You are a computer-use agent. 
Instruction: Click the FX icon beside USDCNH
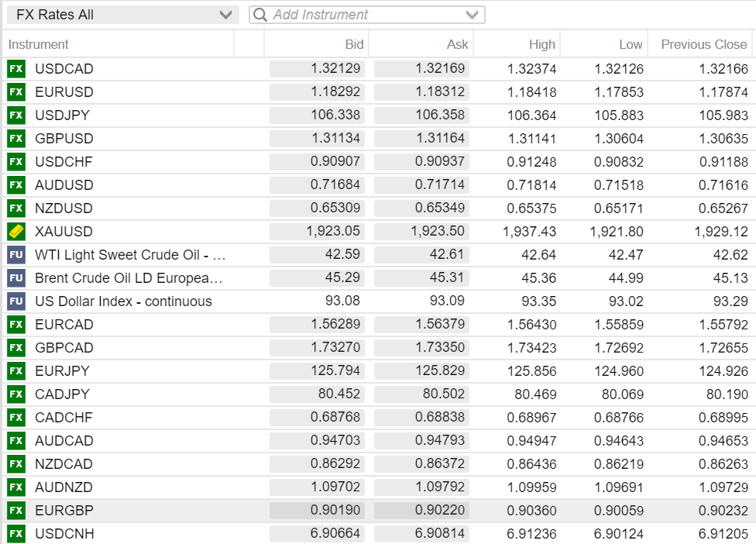click(x=15, y=534)
